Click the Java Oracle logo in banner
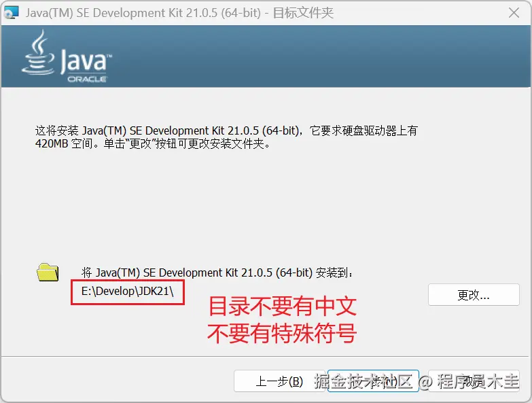The height and width of the screenshot is (403, 532). click(x=67, y=56)
